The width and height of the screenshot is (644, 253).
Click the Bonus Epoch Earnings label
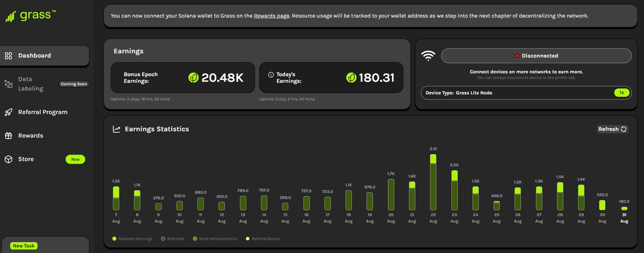[141, 78]
